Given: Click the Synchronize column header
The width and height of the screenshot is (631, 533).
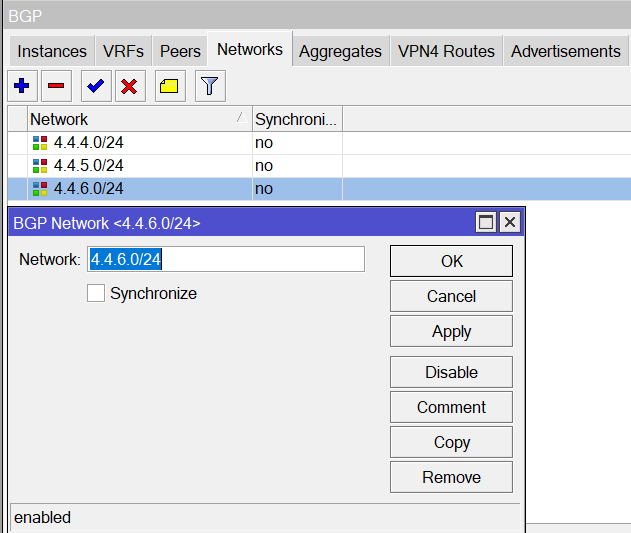Looking at the screenshot, I should [x=296, y=119].
